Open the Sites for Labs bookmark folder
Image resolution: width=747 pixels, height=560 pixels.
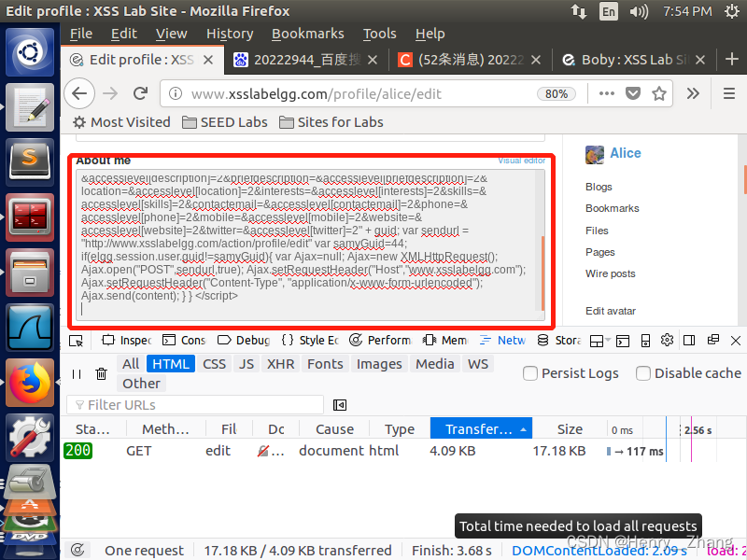331,122
